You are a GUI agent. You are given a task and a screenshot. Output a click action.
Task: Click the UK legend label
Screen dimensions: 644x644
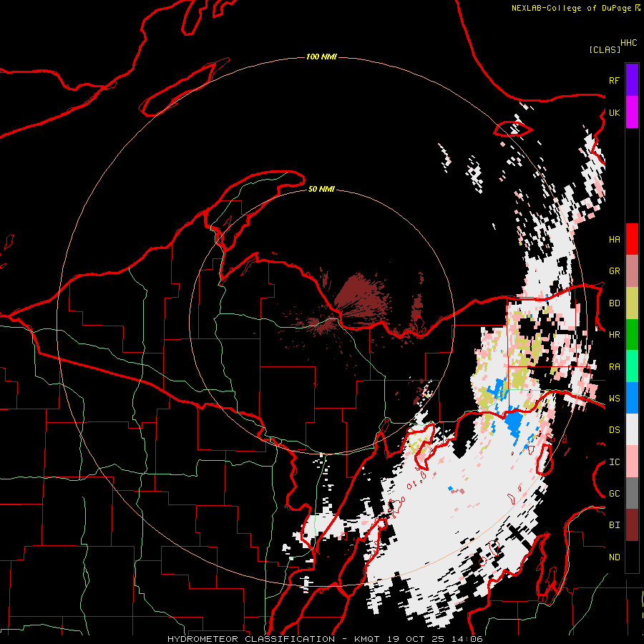click(x=615, y=112)
